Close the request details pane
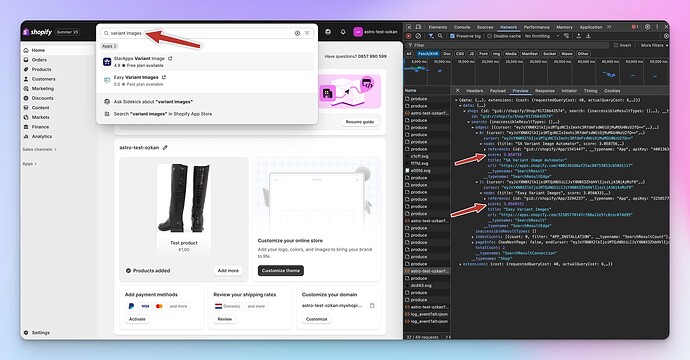The height and width of the screenshot is (360, 690). click(457, 90)
